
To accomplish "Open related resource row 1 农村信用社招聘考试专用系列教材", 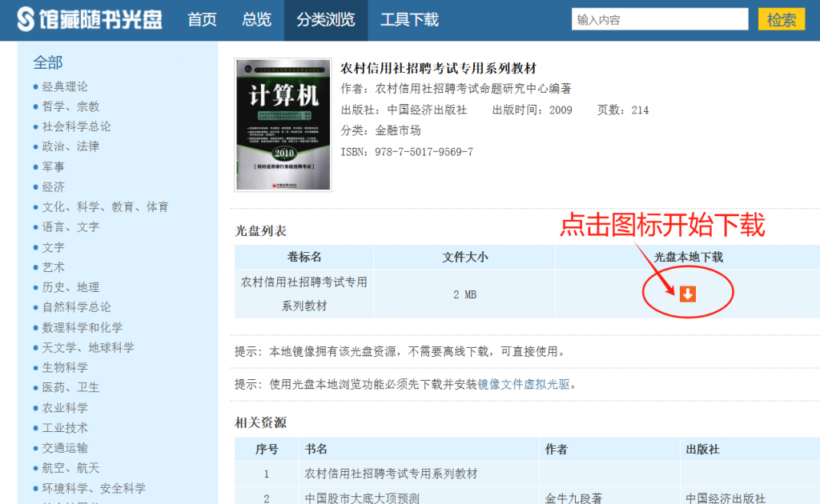I will pyautogui.click(x=391, y=474).
